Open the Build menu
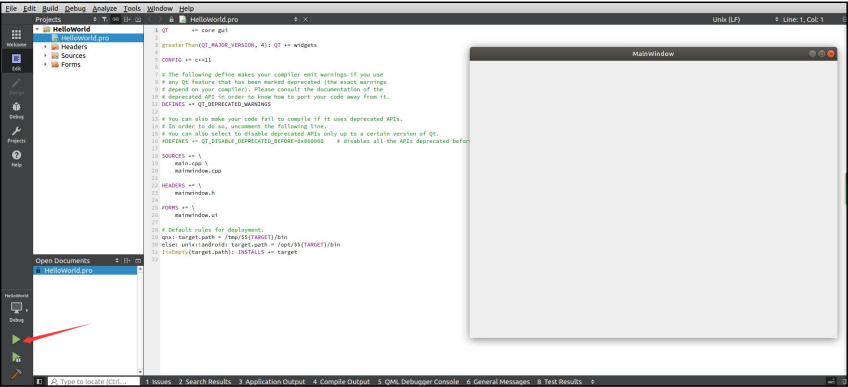This screenshot has height=387, width=848. (x=50, y=9)
